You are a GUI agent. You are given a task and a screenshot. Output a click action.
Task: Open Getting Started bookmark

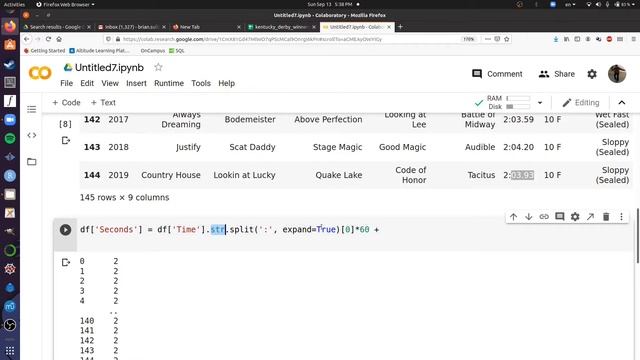[x=44, y=51]
